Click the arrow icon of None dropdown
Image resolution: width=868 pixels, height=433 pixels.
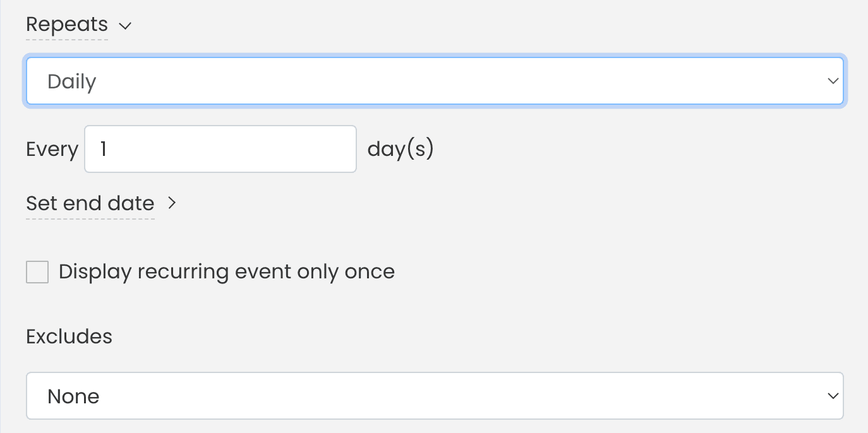(x=833, y=396)
